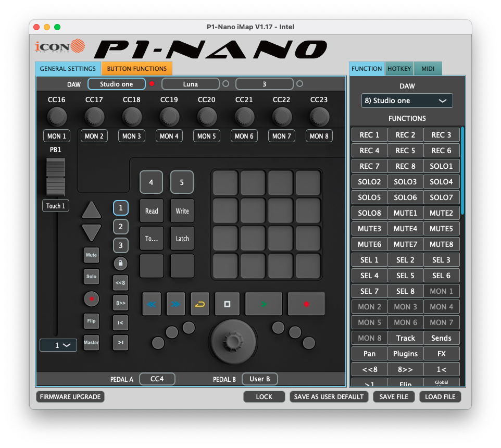The height and width of the screenshot is (448, 501).
Task: Open the Pedal A CC4 selector
Action: pyautogui.click(x=157, y=379)
